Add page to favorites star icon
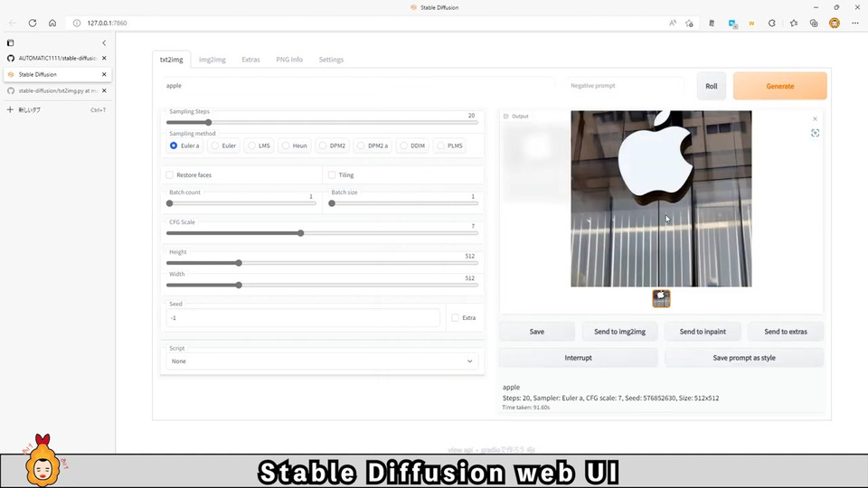Image resolution: width=868 pixels, height=488 pixels. pos(689,23)
